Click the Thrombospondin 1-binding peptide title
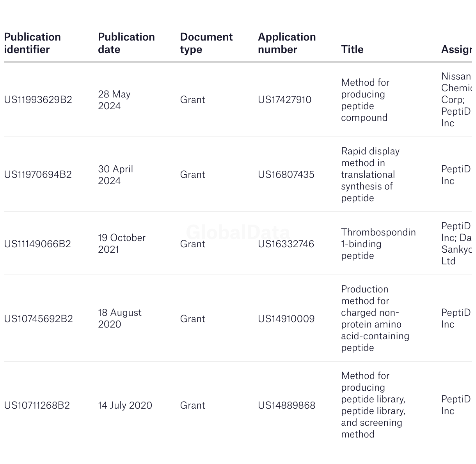476x464 pixels. click(x=378, y=244)
